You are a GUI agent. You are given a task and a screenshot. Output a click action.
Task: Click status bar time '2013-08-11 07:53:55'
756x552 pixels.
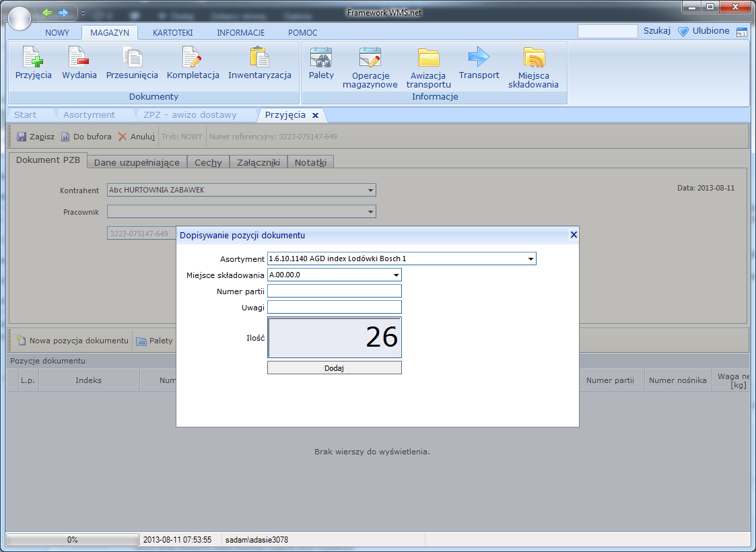point(178,540)
